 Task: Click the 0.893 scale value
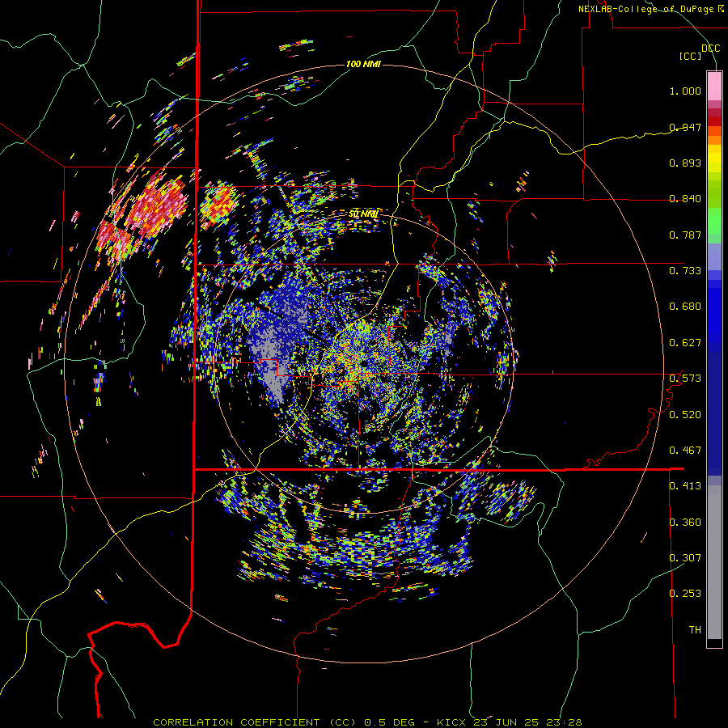(685, 163)
